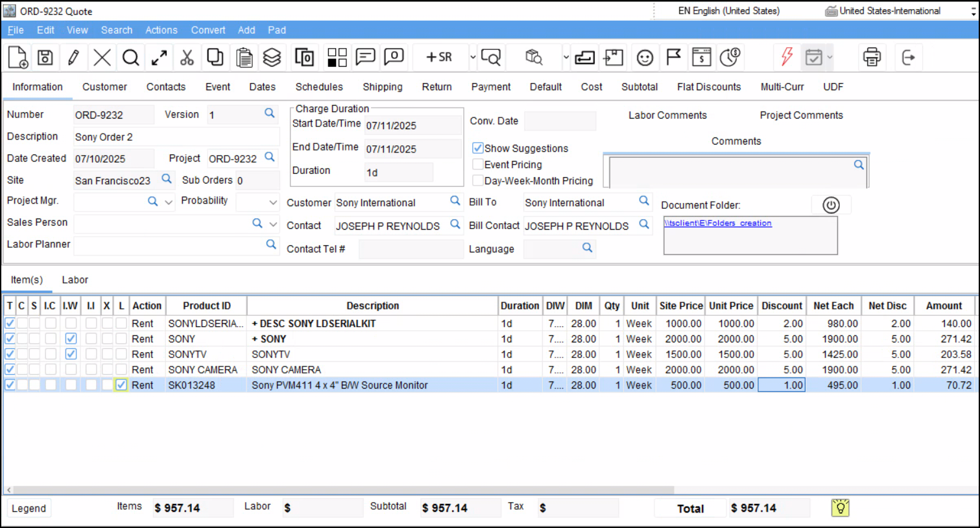The image size is (980, 528).
Task: Click the yellow lightbulb icon near Total
Action: (840, 508)
